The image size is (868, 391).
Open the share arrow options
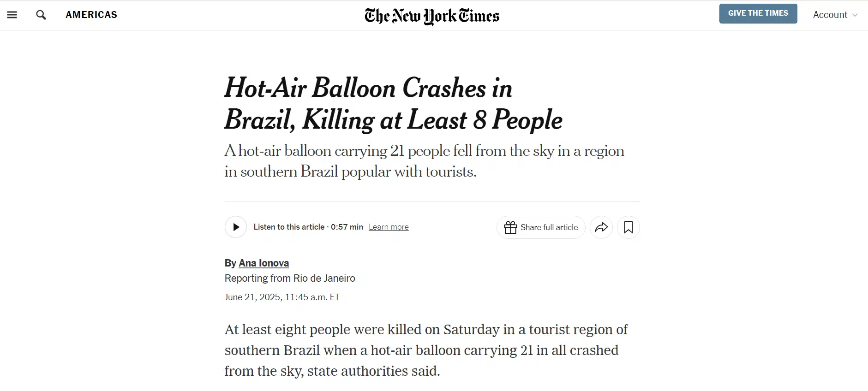coord(601,227)
